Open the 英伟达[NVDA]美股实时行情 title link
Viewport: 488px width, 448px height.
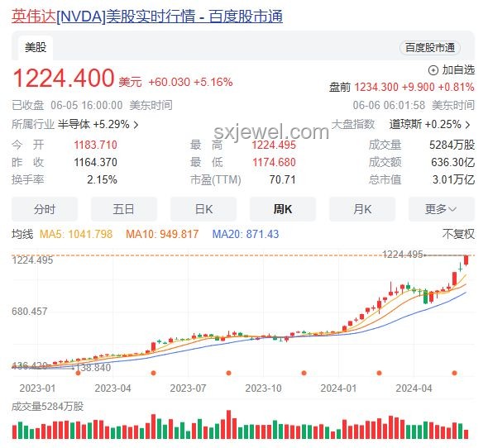click(x=147, y=17)
